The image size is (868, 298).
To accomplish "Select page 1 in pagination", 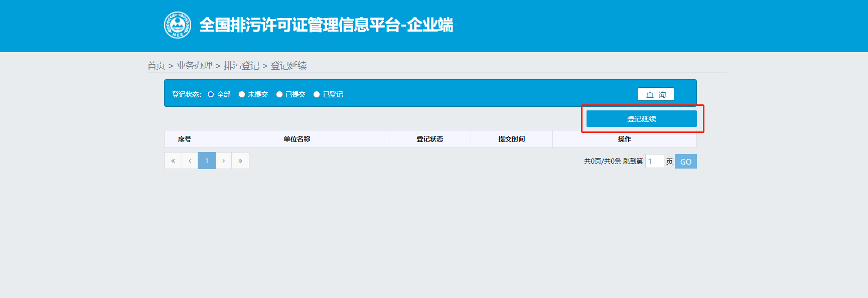I will pos(207,161).
